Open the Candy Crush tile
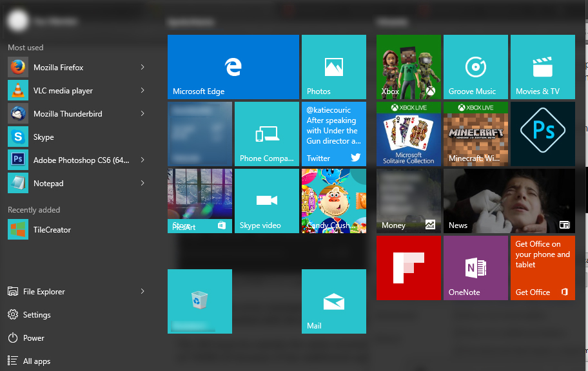The height and width of the screenshot is (371, 588). [x=334, y=201]
